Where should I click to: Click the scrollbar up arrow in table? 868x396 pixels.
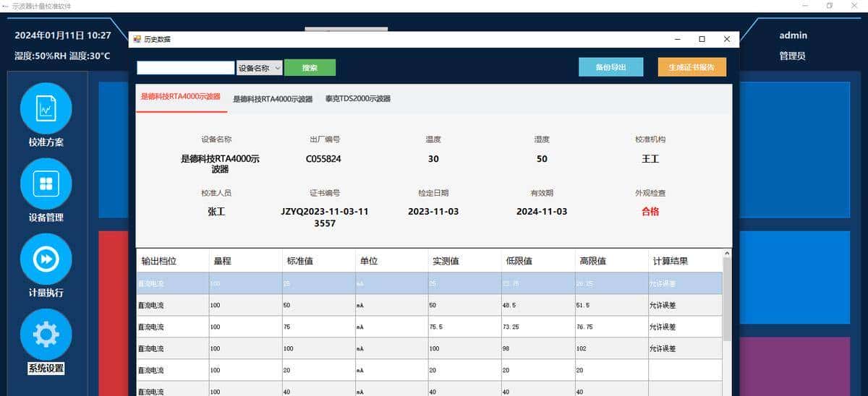[727, 253]
